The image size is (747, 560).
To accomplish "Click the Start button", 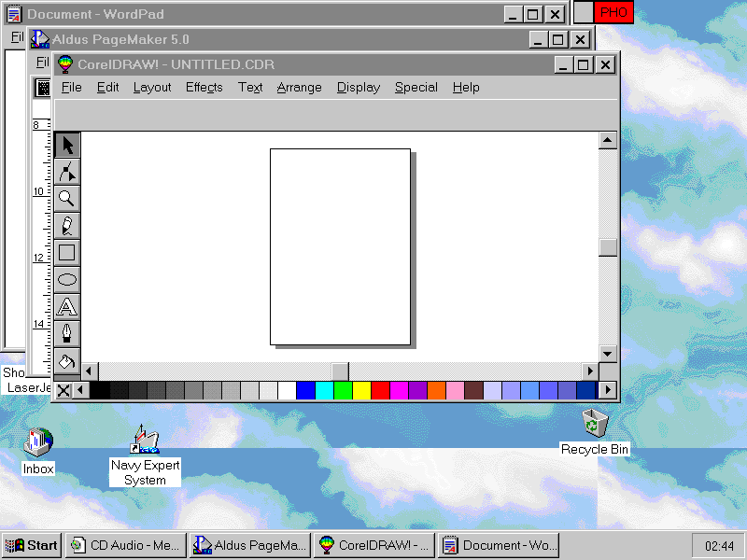I will pos(32,545).
